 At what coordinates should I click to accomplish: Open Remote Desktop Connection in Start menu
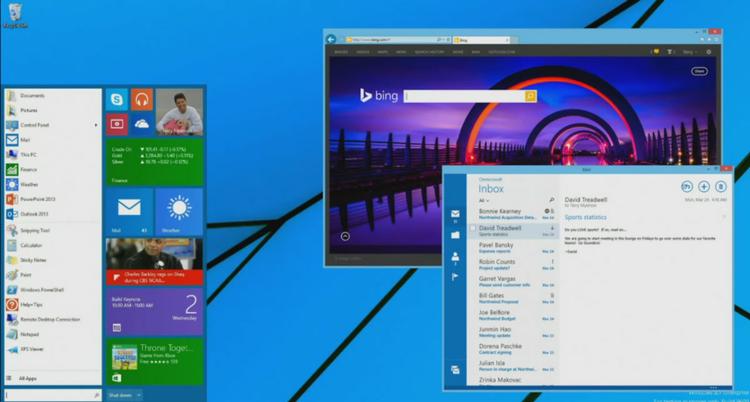pyautogui.click(x=53, y=320)
